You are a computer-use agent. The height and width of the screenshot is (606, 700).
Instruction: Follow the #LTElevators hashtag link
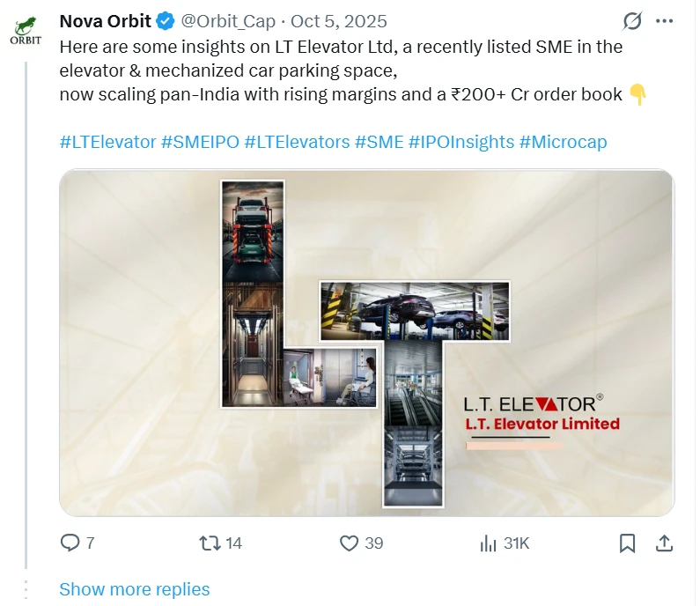(298, 142)
